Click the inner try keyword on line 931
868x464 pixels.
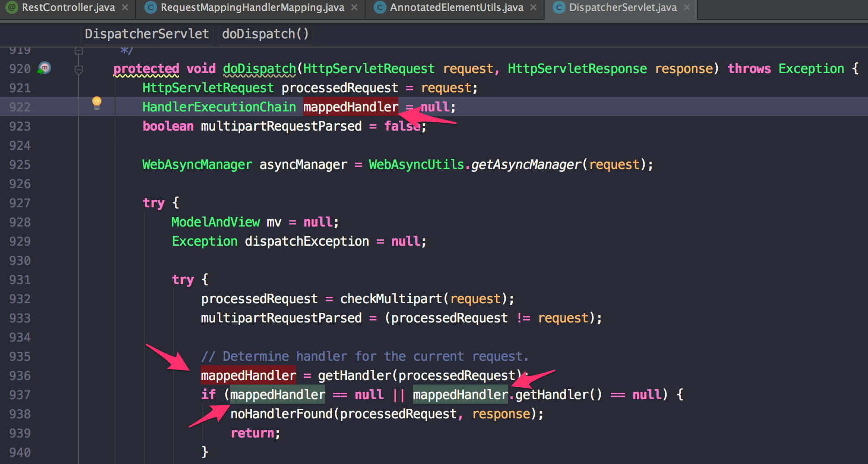click(183, 279)
